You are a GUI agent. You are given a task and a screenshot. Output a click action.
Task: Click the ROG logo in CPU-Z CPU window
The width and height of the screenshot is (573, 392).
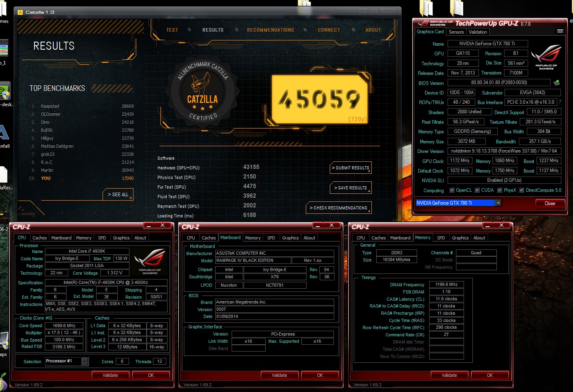pyautogui.click(x=150, y=261)
